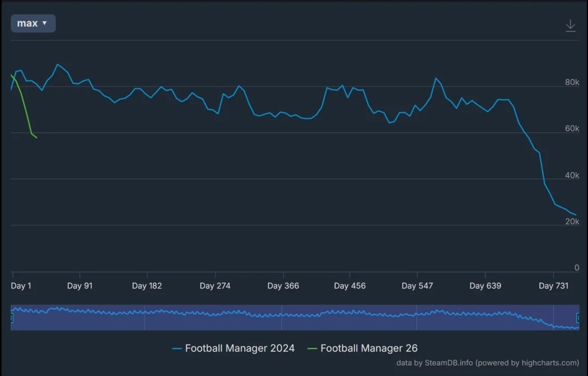Click the end of the green line

click(x=36, y=138)
